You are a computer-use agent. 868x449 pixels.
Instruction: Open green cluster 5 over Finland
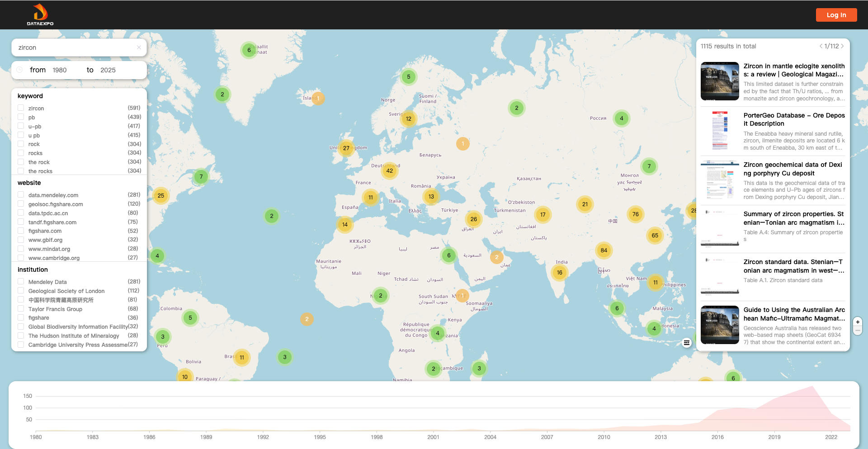click(409, 77)
